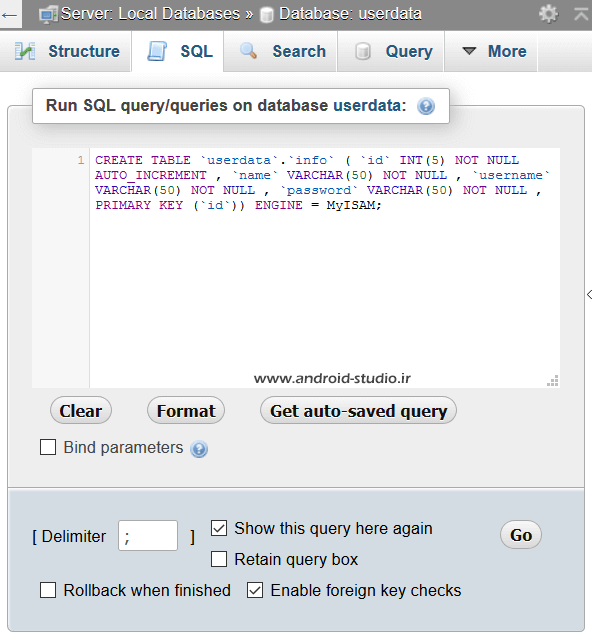Click the Go button to run query
The image size is (592, 640).
pyautogui.click(x=521, y=535)
